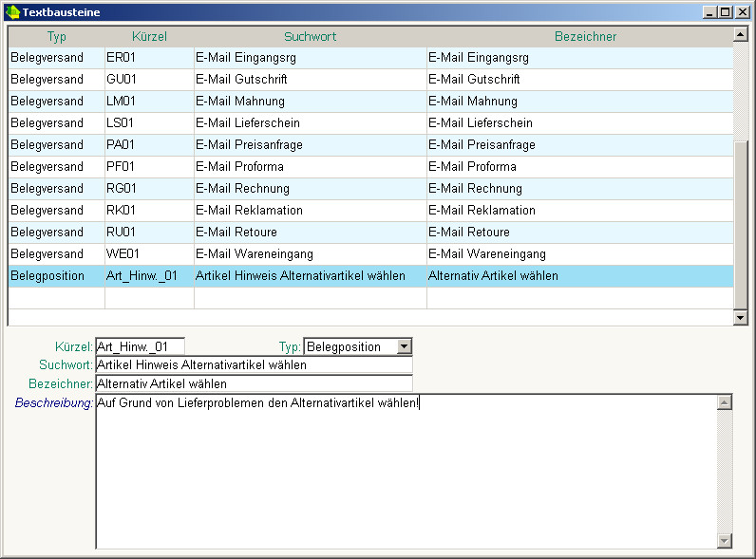Click Bezeichner cell 'E-Mail Wareneingang'

[580, 254]
